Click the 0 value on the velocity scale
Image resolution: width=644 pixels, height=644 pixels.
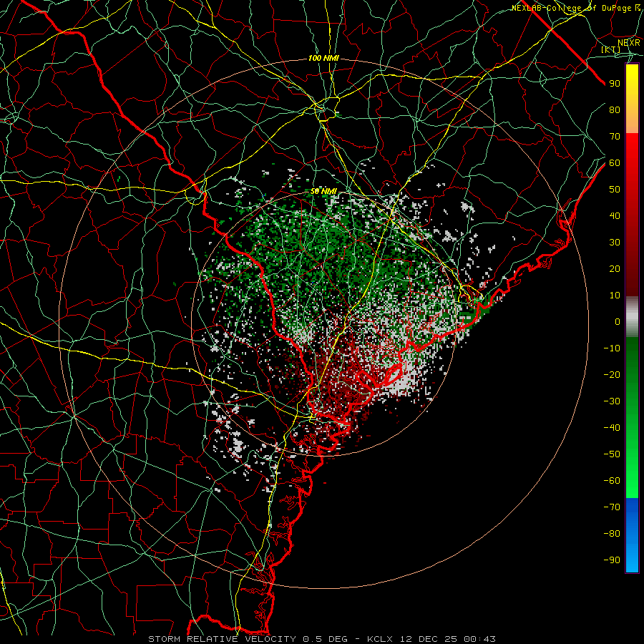tap(618, 321)
